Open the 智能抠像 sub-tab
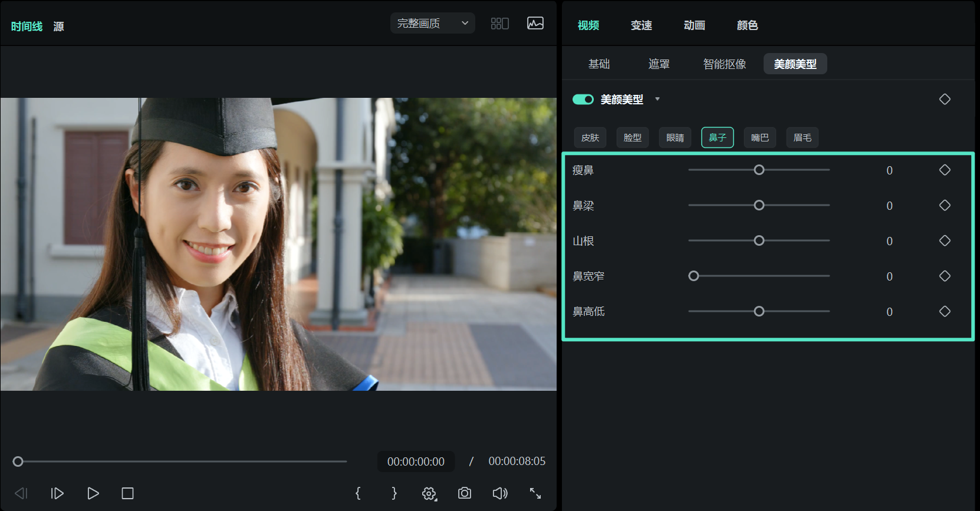Viewport: 980px width, 511px height. [725, 64]
